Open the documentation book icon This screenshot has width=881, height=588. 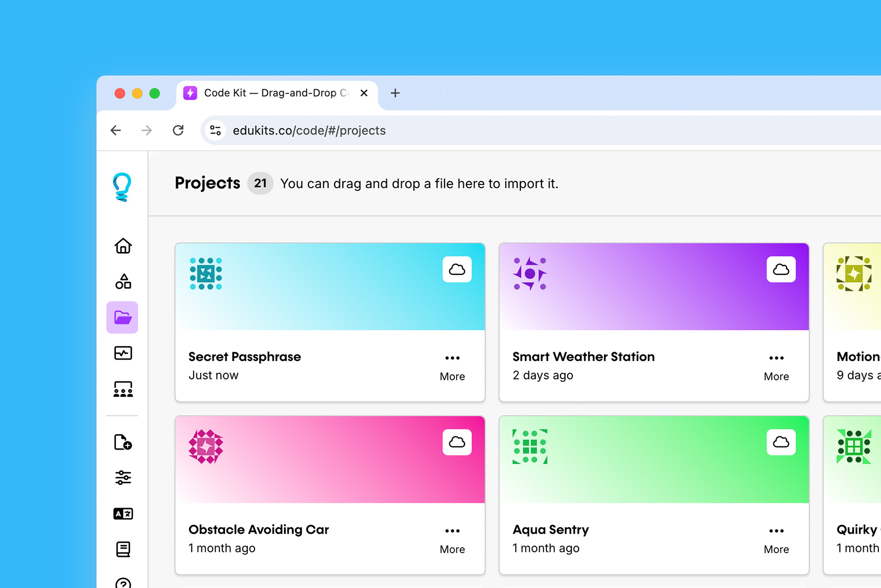[x=123, y=549]
